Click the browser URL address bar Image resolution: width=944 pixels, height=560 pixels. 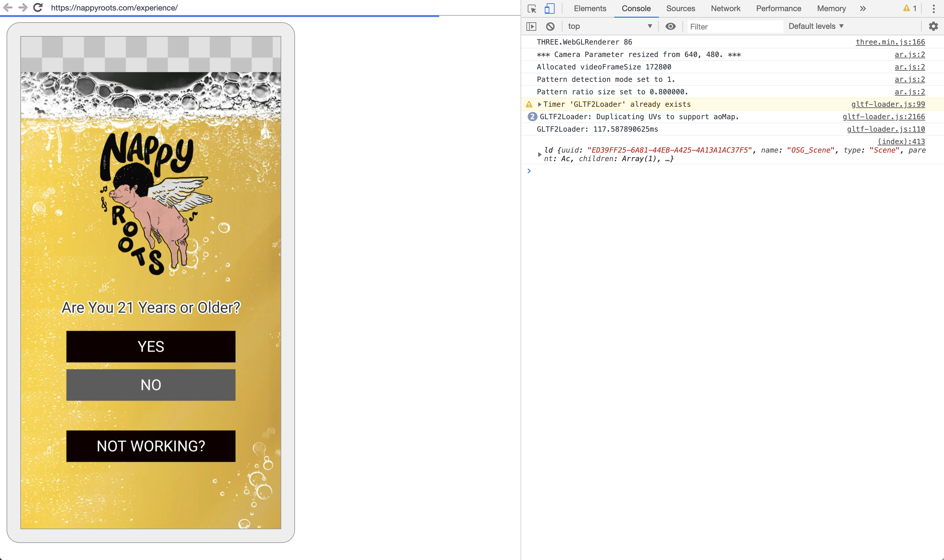coord(114,8)
